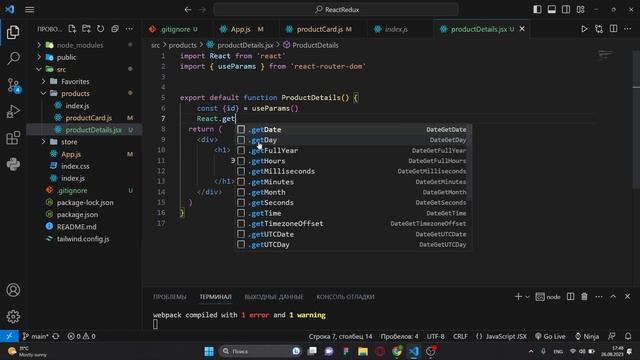The height and width of the screenshot is (360, 640).
Task: Open Manage gear icon
Action: [13, 316]
